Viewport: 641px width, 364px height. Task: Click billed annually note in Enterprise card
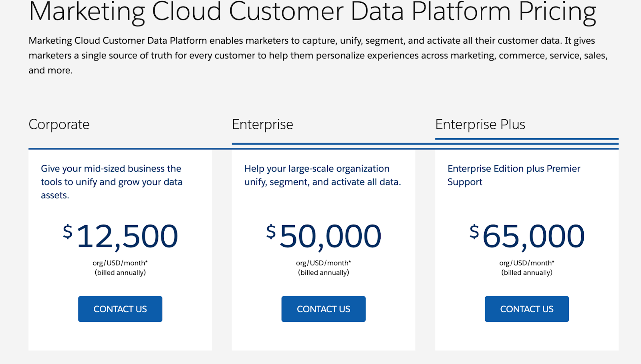[x=323, y=273]
